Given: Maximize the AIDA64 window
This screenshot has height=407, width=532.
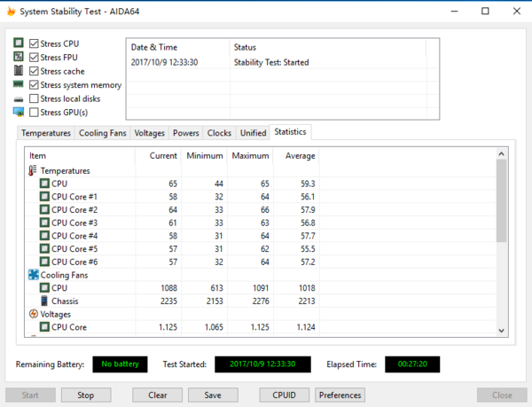Looking at the screenshot, I should (x=485, y=12).
